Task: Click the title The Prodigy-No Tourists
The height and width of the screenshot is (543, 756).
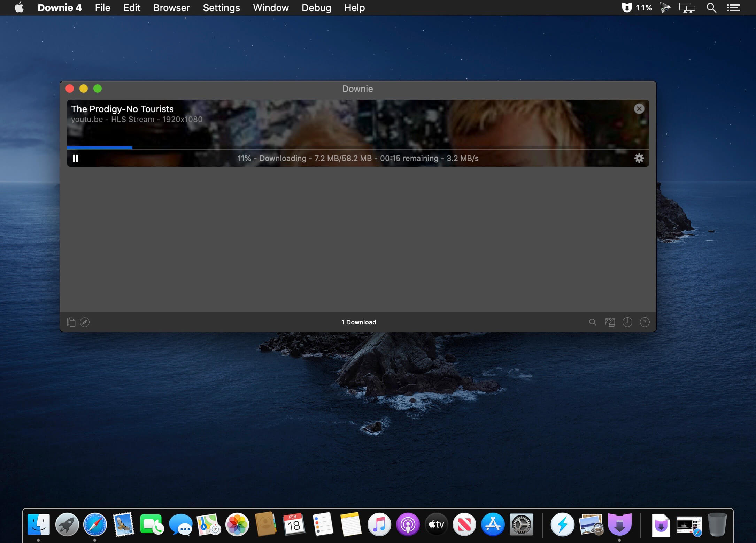Action: 122,109
